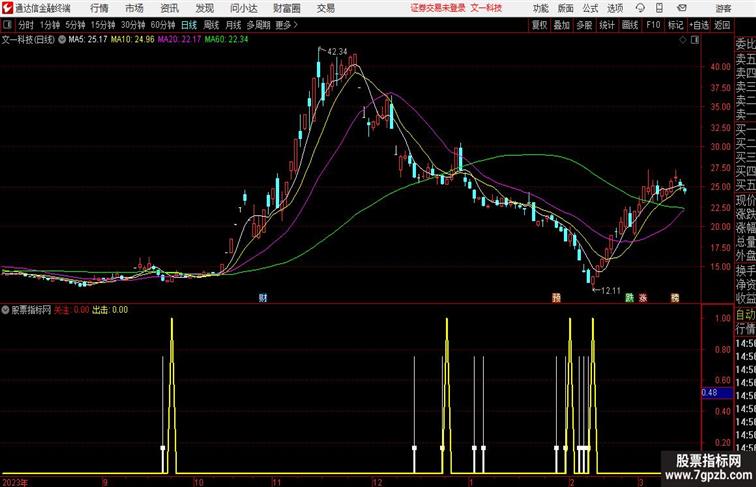Open the 公式 dropdown menu

point(590,8)
